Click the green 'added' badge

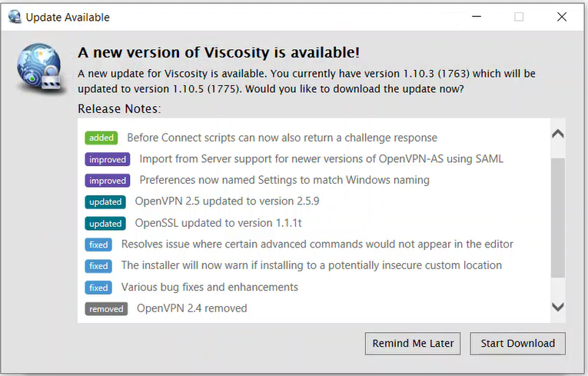click(101, 138)
